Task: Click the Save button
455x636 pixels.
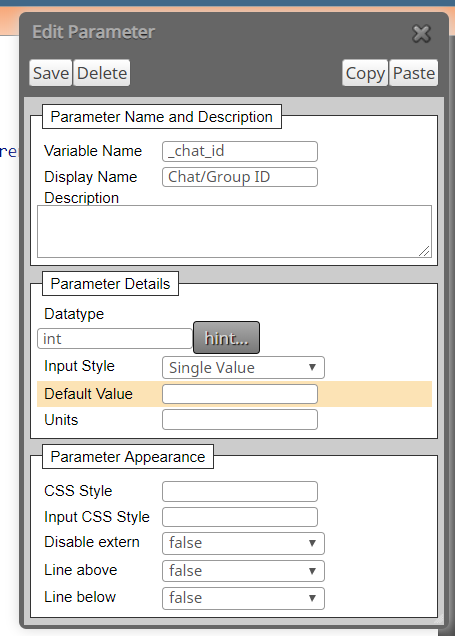Action: [51, 73]
